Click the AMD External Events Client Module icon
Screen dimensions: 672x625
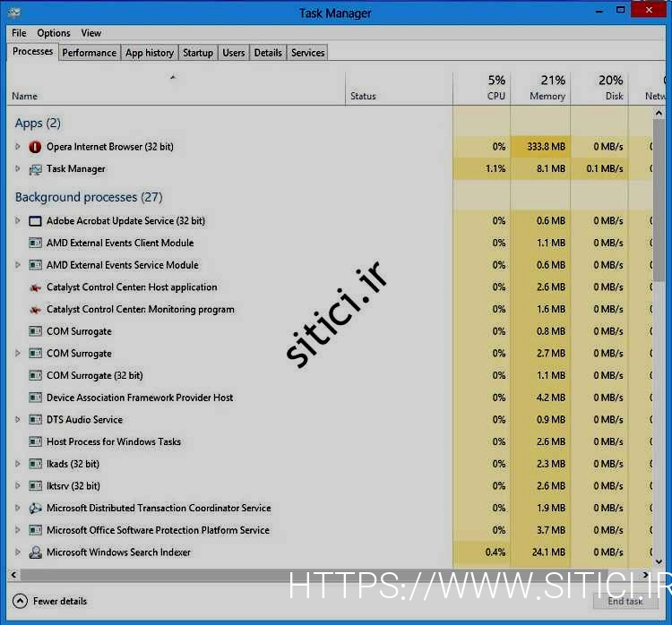[35, 243]
